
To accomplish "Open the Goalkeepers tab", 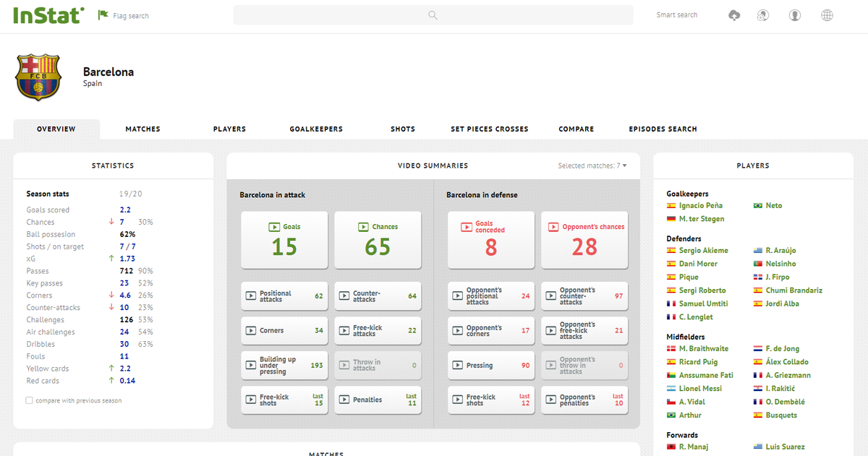I will pos(316,129).
